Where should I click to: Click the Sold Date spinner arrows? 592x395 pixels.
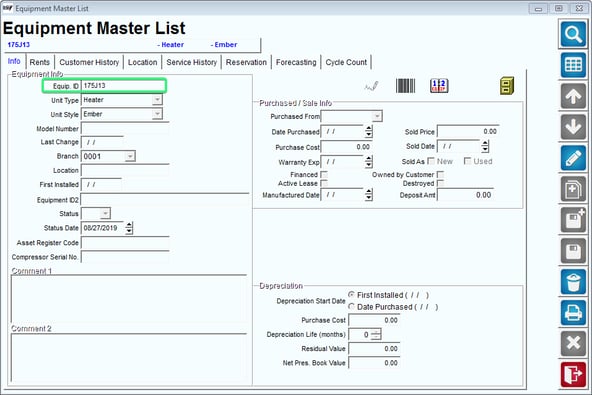pyautogui.click(x=485, y=146)
